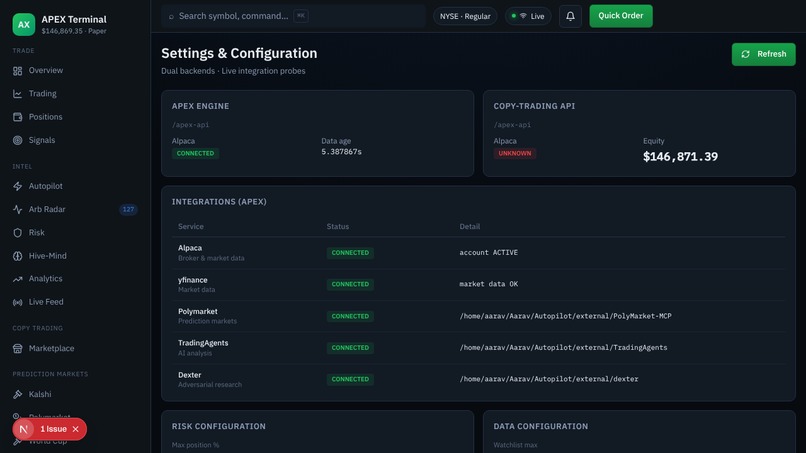Viewport: 806px width, 453px height.
Task: Dismiss the 1 Issue badge
Action: pyautogui.click(x=76, y=429)
